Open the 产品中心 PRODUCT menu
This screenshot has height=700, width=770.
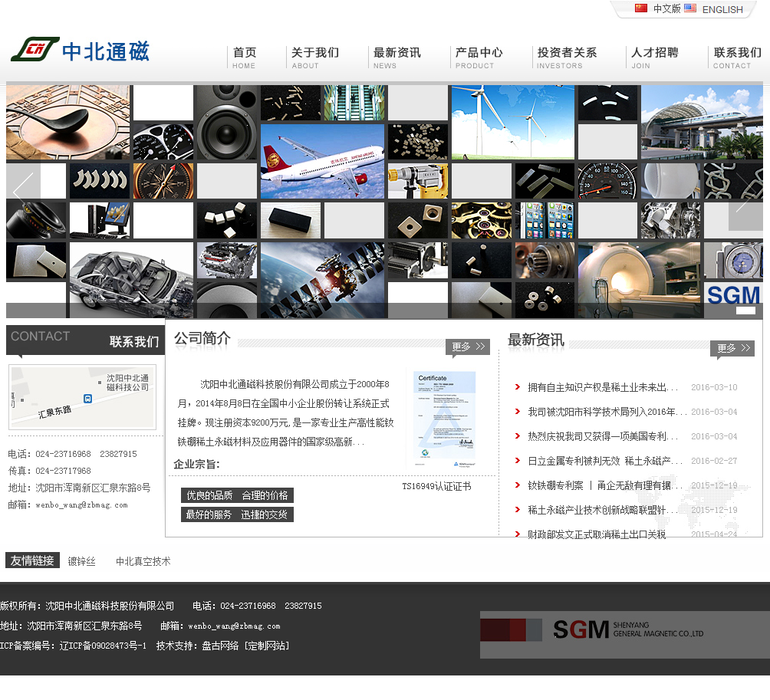(479, 58)
